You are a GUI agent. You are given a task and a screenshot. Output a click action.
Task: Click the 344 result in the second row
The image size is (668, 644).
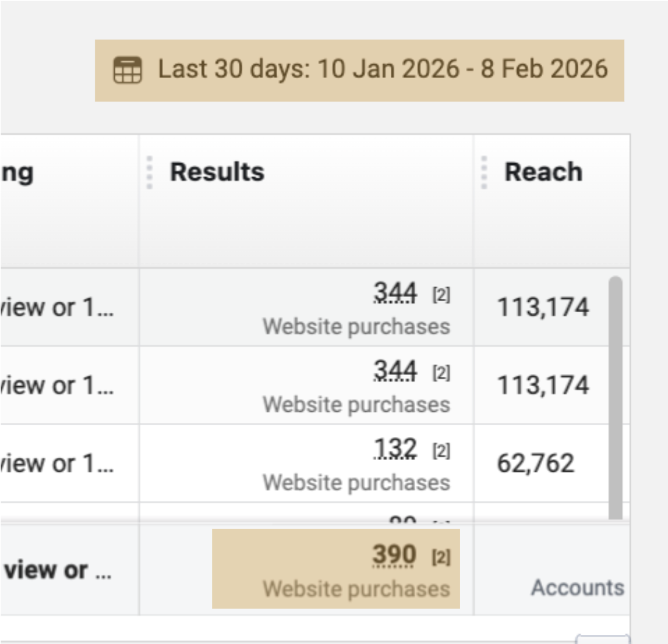coord(395,371)
